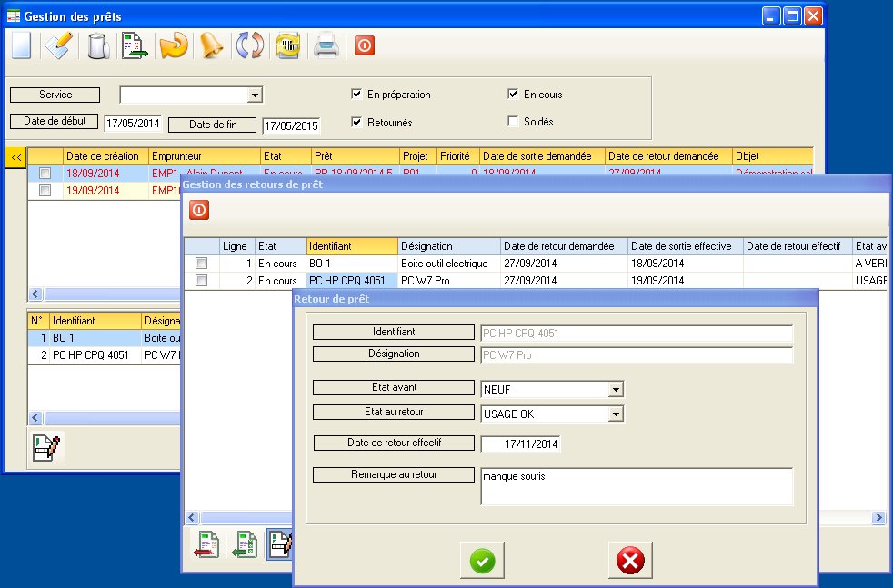Click the Date de fin button
Viewport: 893px width, 588px height.
click(213, 125)
